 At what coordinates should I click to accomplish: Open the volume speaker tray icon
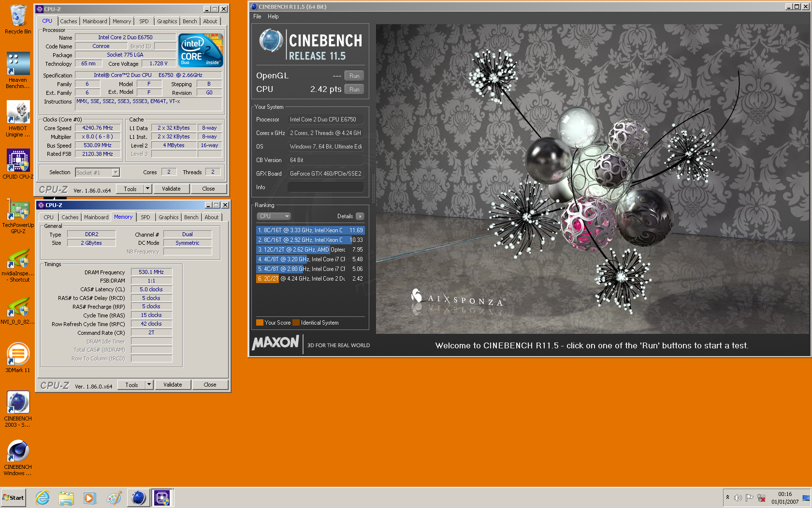(738, 498)
